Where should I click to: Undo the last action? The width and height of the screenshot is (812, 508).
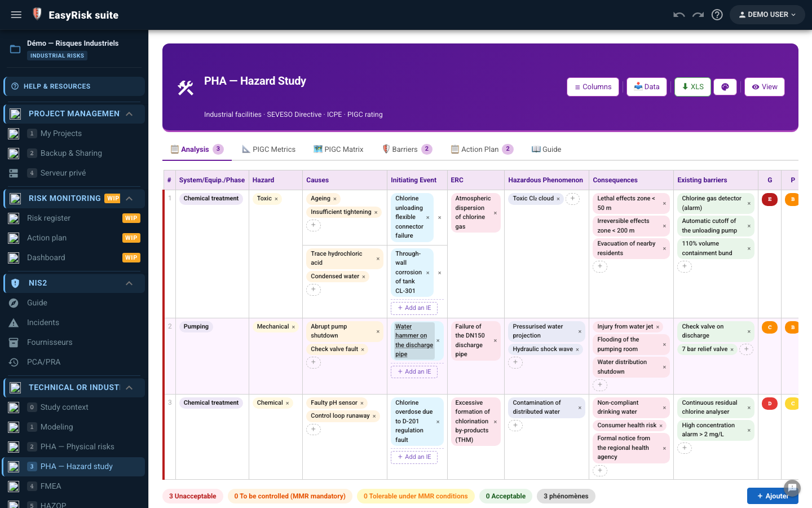coord(679,15)
